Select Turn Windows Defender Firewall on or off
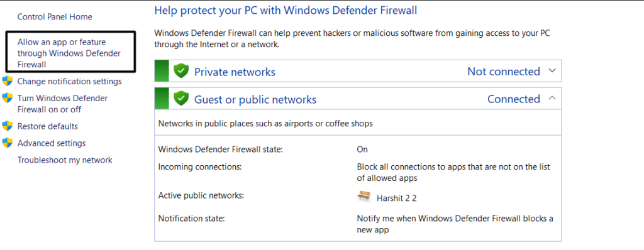 tap(62, 104)
